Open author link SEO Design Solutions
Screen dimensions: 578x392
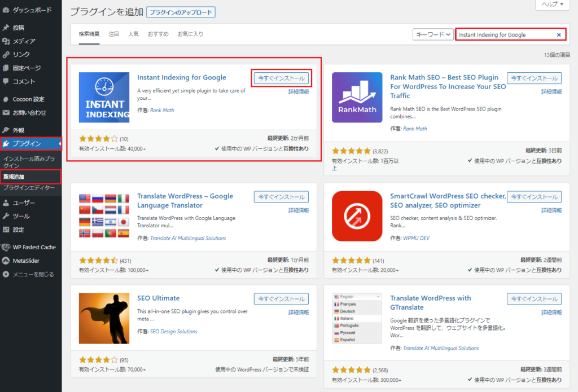[x=173, y=332]
